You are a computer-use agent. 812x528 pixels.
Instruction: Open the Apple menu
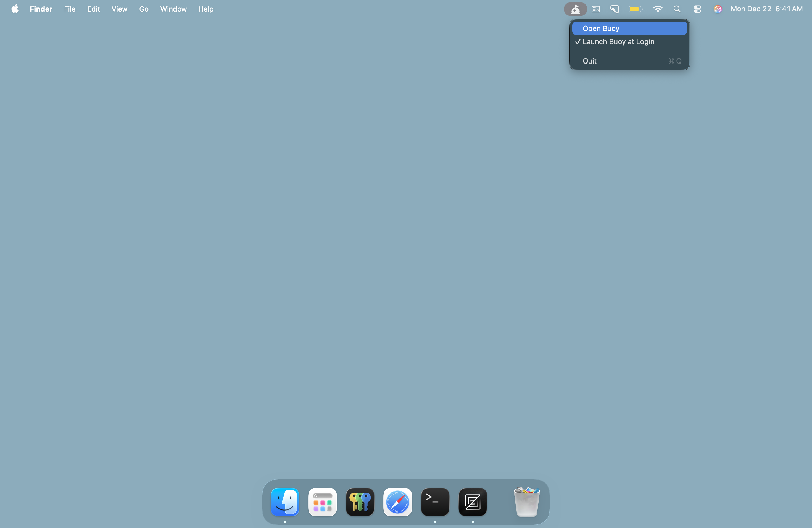(x=15, y=9)
